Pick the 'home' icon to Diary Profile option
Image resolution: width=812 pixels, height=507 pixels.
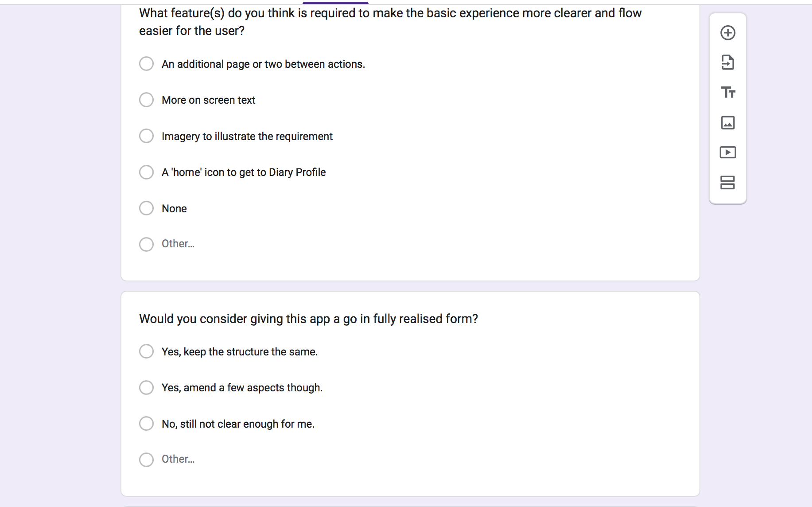[146, 172]
